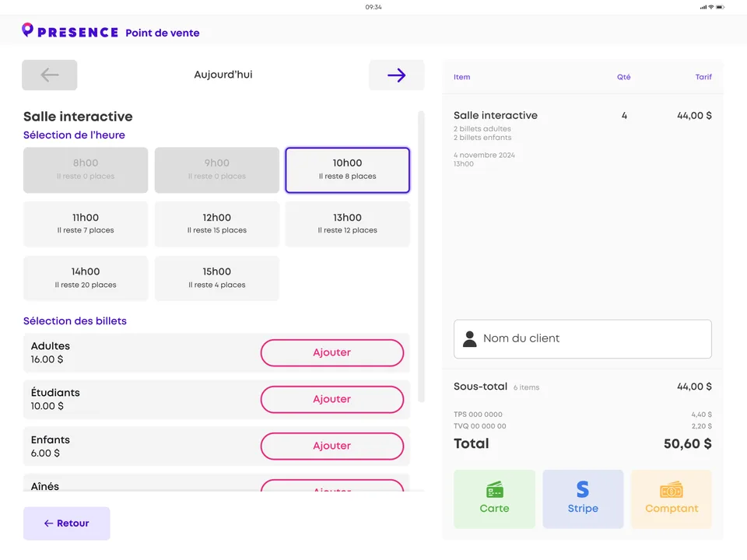The width and height of the screenshot is (747, 560).
Task: Click the Aujourd'hui date label
Action: 223,75
